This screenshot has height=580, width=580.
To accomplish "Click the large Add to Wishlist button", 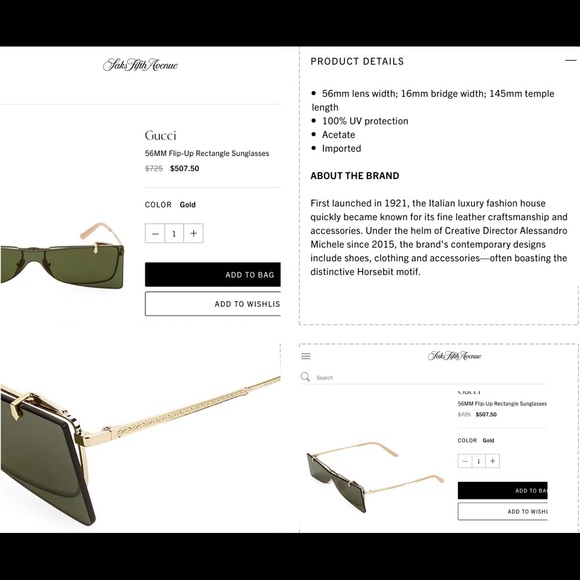I will tap(213, 304).
